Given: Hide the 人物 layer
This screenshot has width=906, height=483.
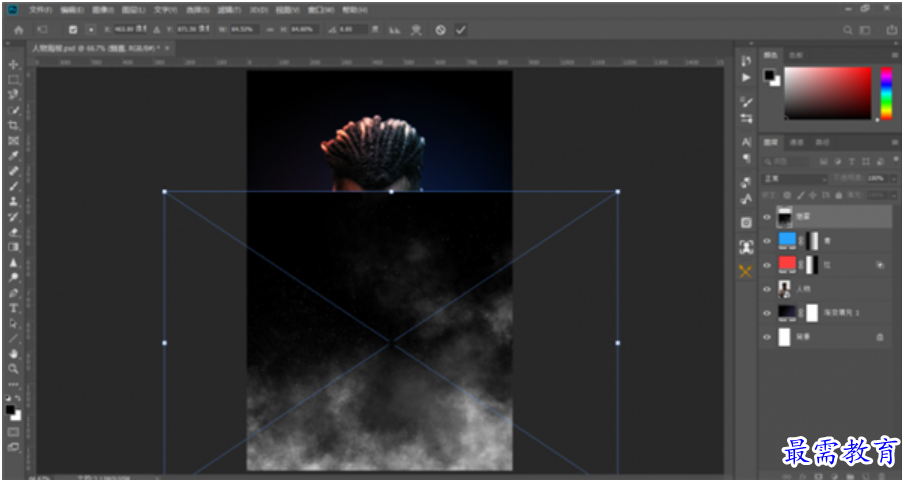Looking at the screenshot, I should [767, 289].
